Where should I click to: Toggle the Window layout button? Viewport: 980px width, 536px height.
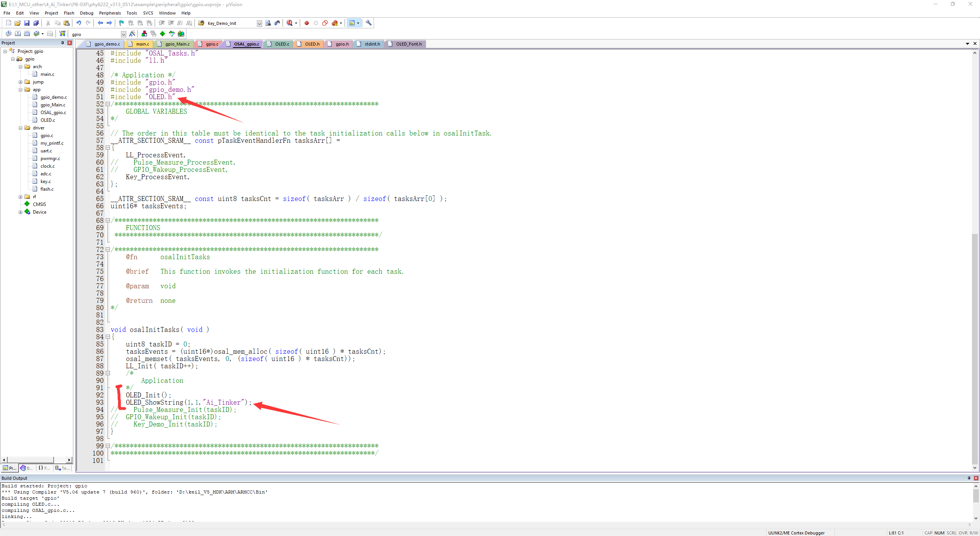tap(352, 23)
